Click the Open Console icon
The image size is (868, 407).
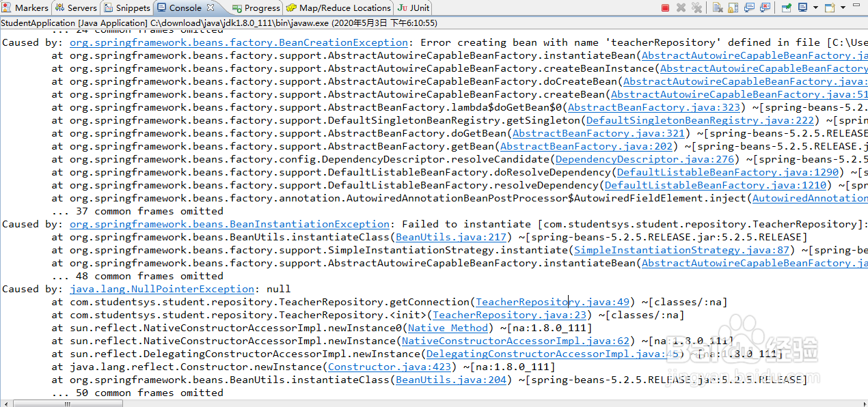(830, 8)
